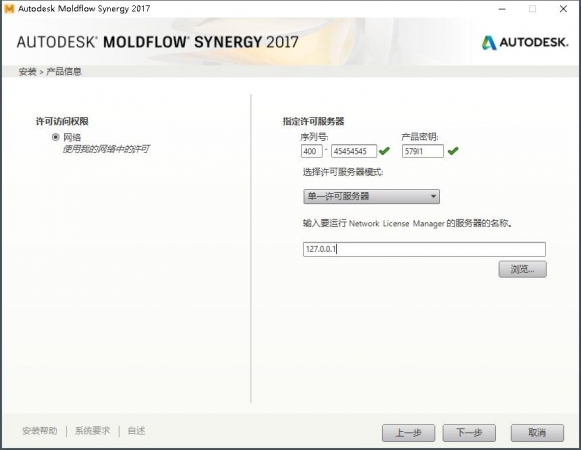Click the 取消 cancel button
Image resolution: width=581 pixels, height=450 pixels.
[537, 433]
